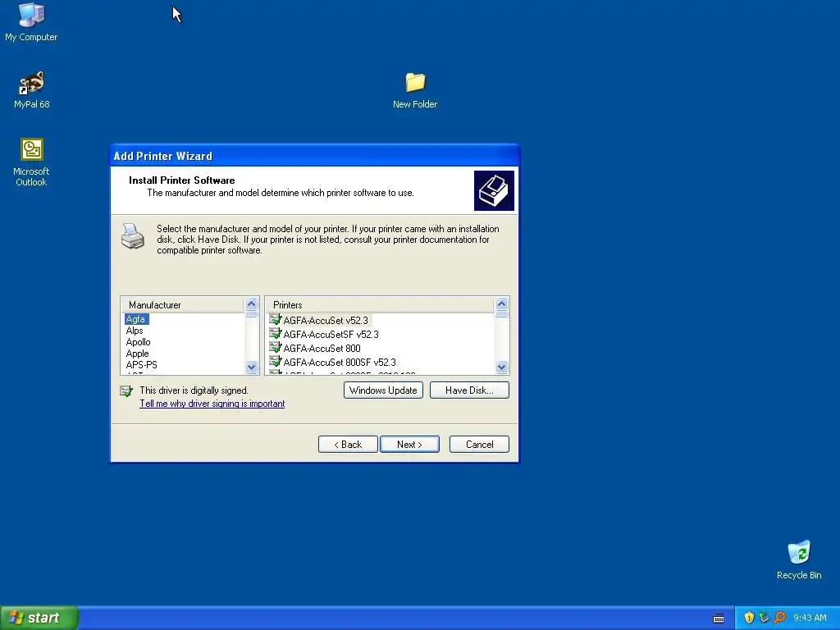Select printer AGFA-AccuSet 800
840x630 pixels.
322,348
